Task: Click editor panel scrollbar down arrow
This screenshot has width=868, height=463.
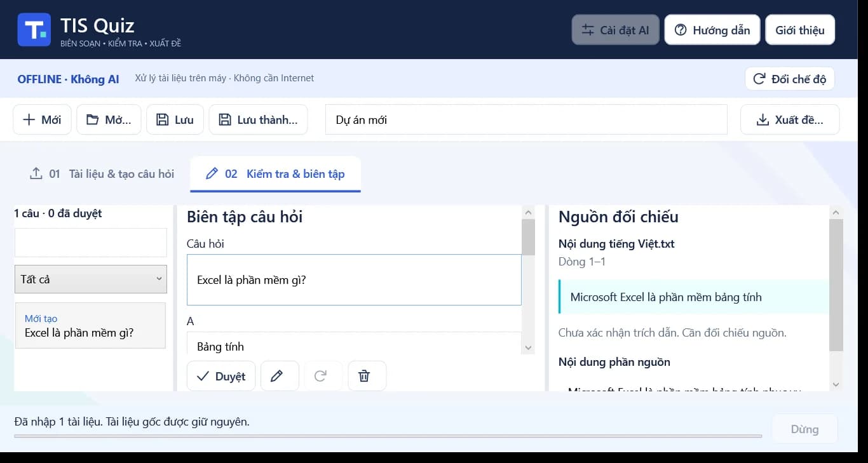Action: coord(528,347)
